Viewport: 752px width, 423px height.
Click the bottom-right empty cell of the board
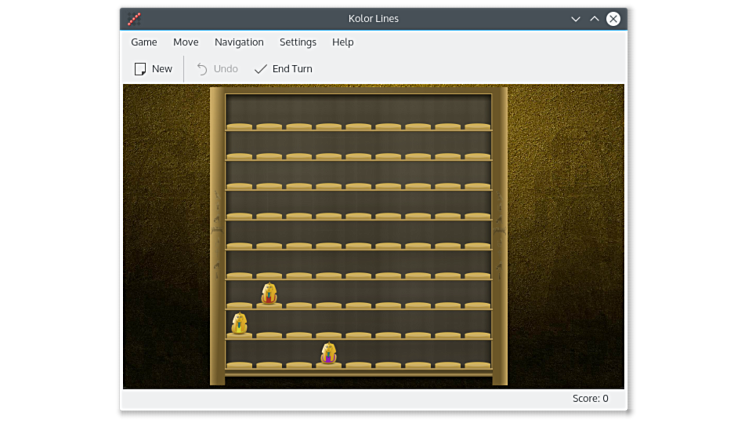point(478,353)
